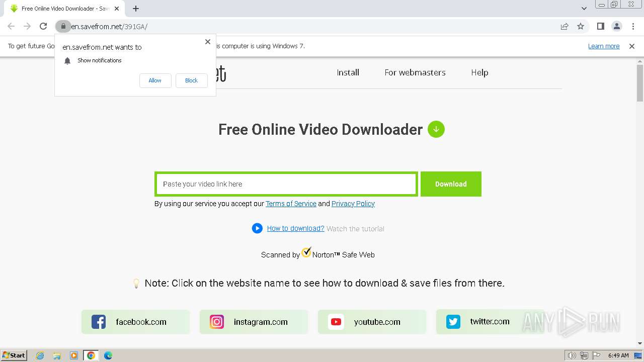Open the Chrome profile avatar

616,26
